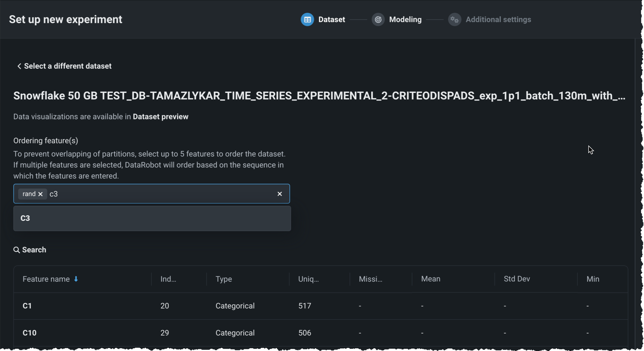Sort by the Std Dev column header
Viewport: 644px width, 351px height.
pyautogui.click(x=516, y=279)
